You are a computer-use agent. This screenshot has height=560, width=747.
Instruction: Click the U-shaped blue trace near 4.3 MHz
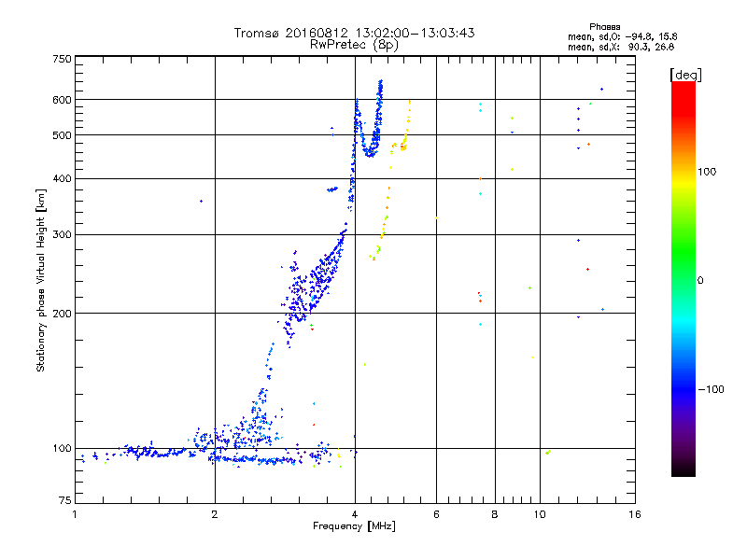pyautogui.click(x=369, y=151)
